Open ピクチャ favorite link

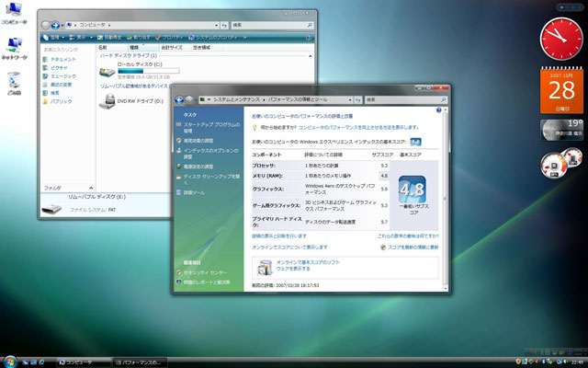click(55, 68)
